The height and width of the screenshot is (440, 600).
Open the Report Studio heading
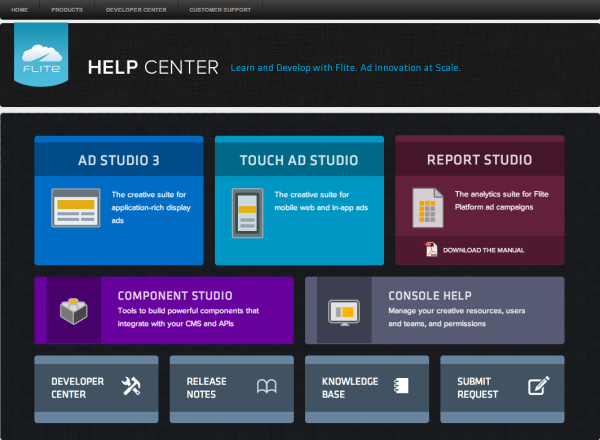point(479,160)
